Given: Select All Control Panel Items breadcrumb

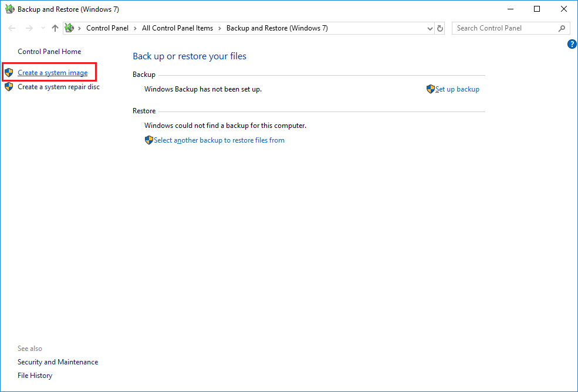Looking at the screenshot, I should point(177,28).
